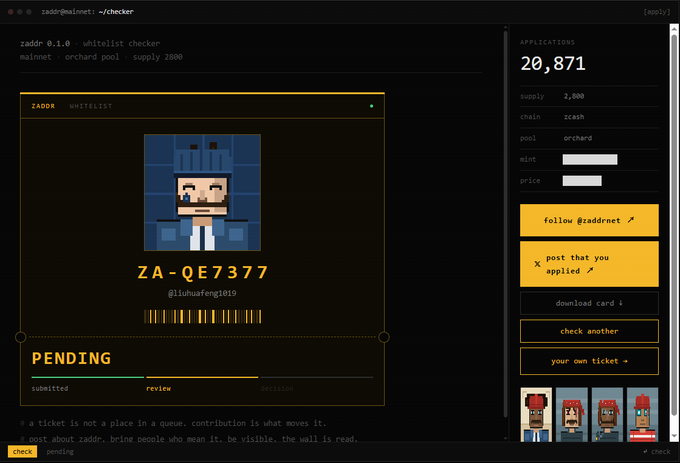Click the post that you applied button

(589, 264)
